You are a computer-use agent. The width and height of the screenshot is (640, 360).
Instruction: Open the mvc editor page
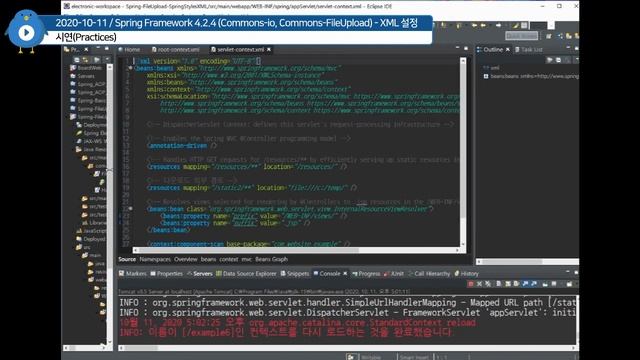pyautogui.click(x=247, y=259)
